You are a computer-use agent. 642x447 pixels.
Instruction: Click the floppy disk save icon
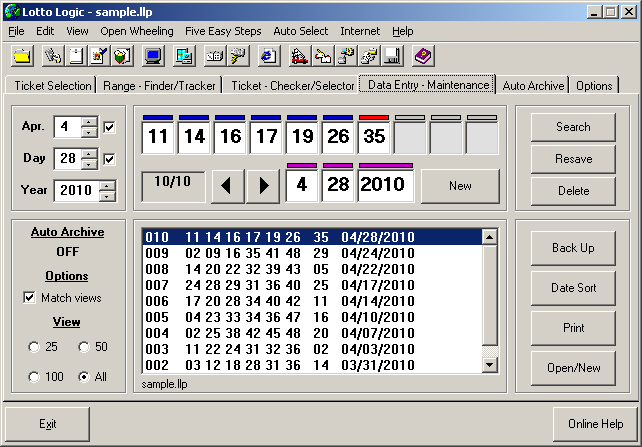click(392, 56)
